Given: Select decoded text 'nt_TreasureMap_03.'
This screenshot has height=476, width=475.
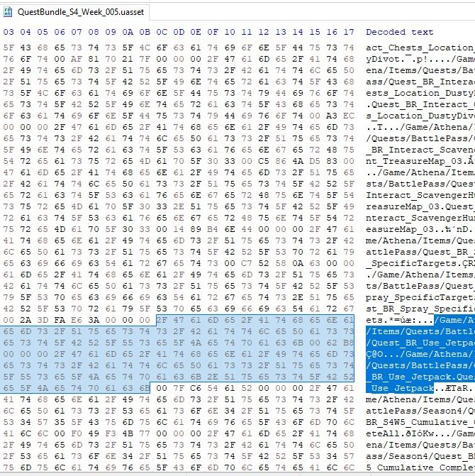Looking at the screenshot, I should pyautogui.click(x=418, y=161).
